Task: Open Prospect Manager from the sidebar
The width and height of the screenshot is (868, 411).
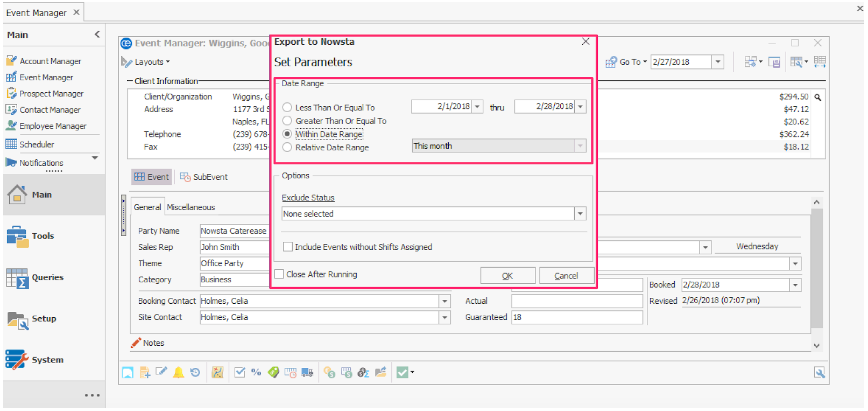Action: (45, 93)
